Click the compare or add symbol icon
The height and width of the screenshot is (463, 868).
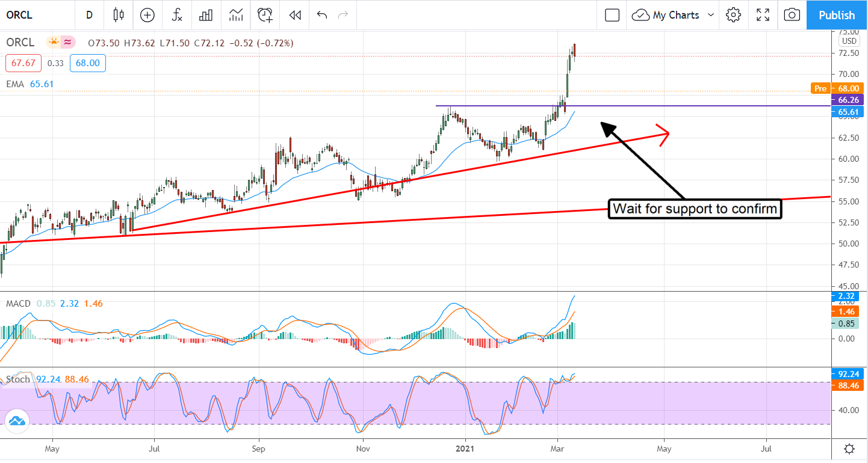coord(147,15)
